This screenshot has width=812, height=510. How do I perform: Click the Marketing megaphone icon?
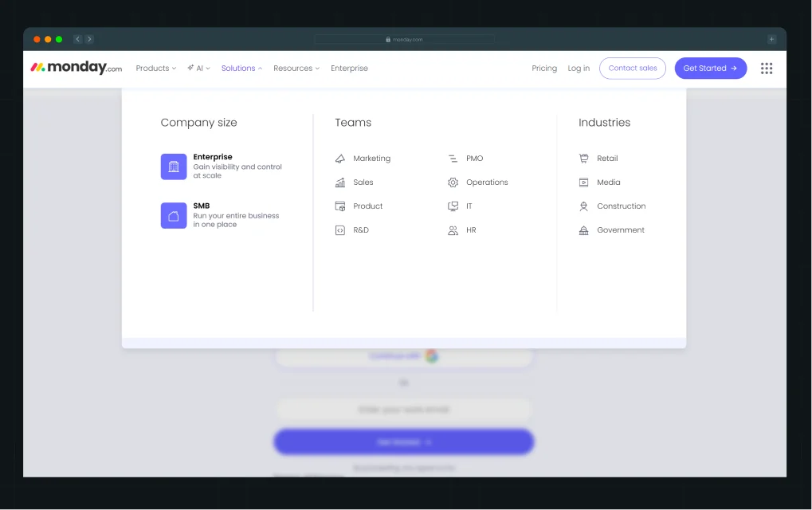[x=340, y=159]
